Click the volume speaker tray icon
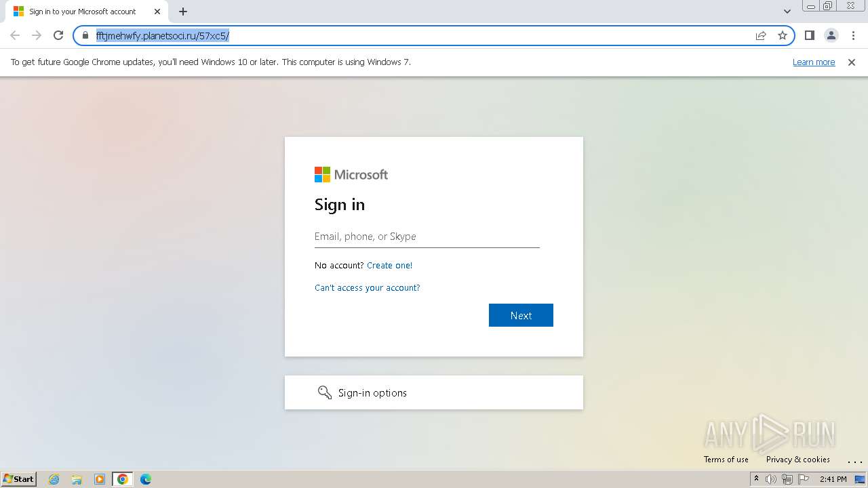Image resolution: width=868 pixels, height=488 pixels. 771,479
